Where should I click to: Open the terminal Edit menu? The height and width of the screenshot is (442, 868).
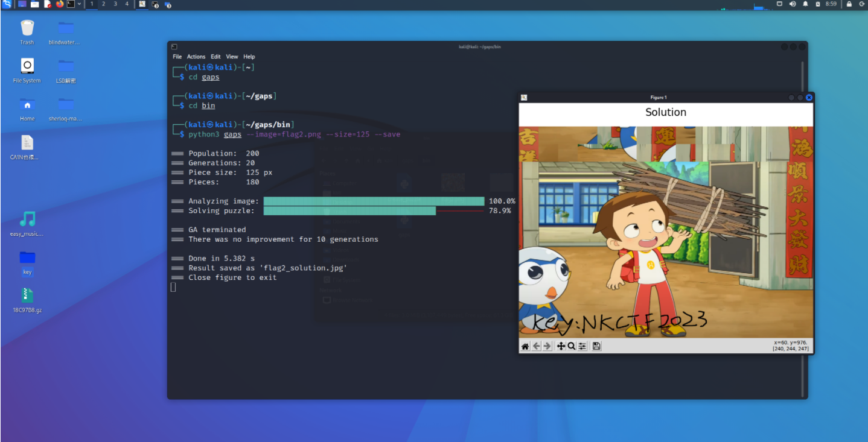pyautogui.click(x=215, y=57)
